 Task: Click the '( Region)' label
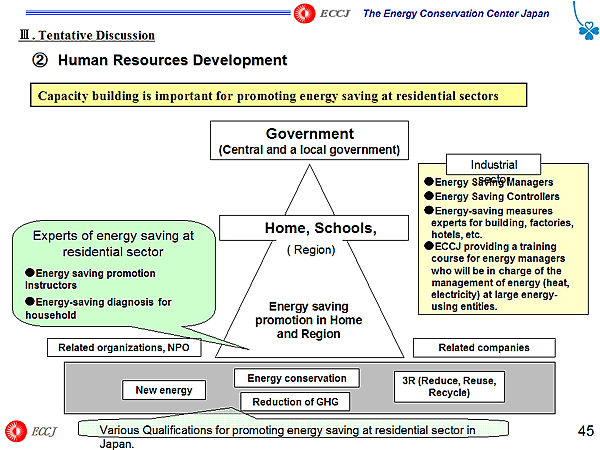[311, 250]
